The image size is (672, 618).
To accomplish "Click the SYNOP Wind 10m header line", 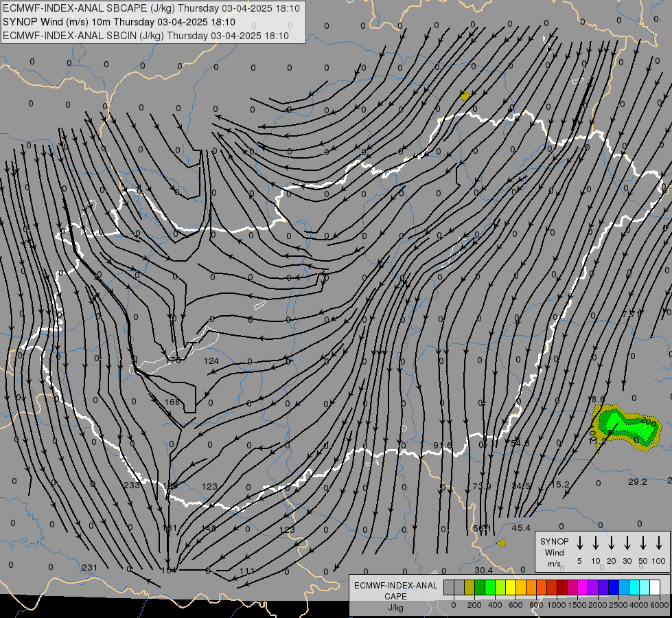I will (119, 22).
